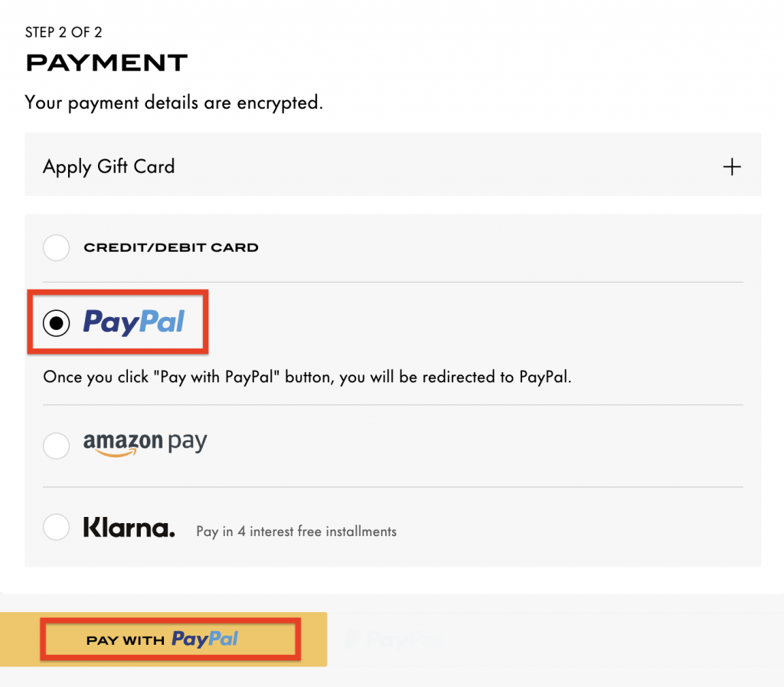Click "Your payment details are encrypted" text
This screenshot has width=784, height=687.
174,102
